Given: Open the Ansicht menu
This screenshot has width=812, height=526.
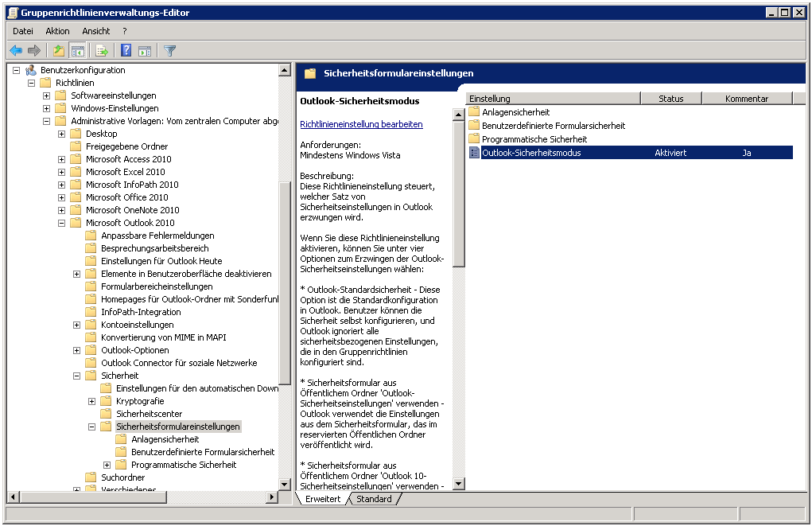Looking at the screenshot, I should pyautogui.click(x=95, y=31).
